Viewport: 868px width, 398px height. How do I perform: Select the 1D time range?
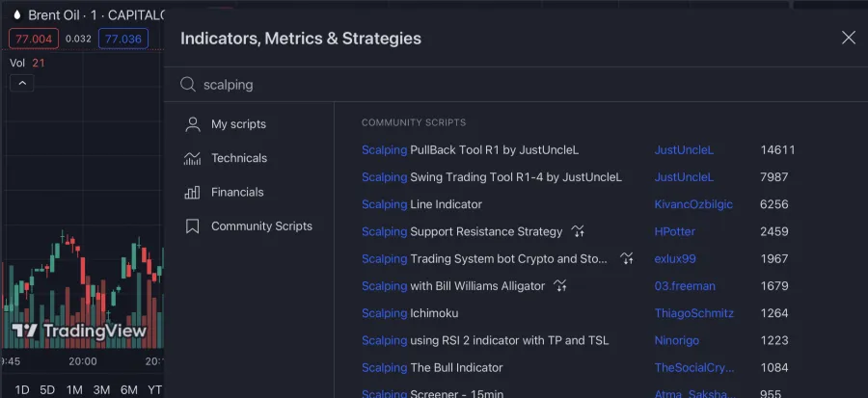[22, 389]
